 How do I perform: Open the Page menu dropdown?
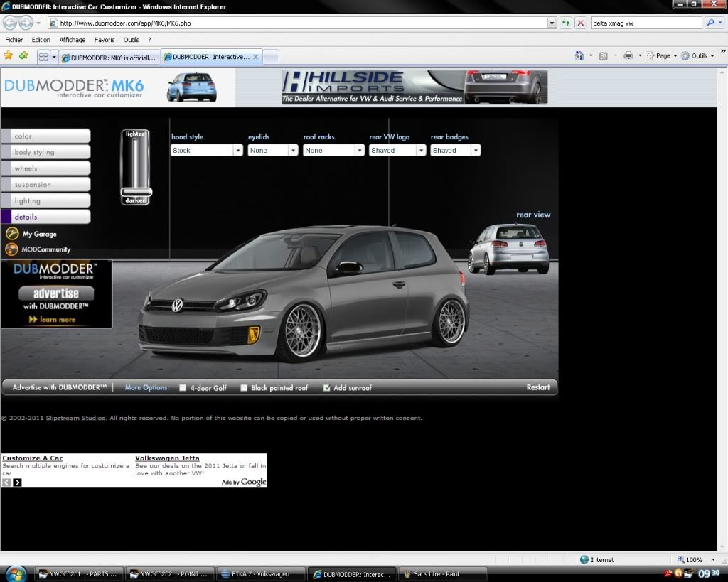click(661, 55)
